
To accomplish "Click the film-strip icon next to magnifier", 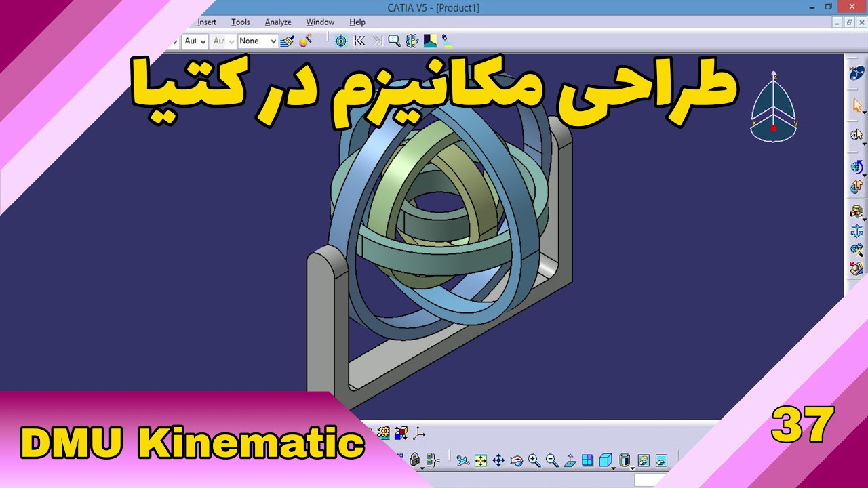I will [412, 41].
